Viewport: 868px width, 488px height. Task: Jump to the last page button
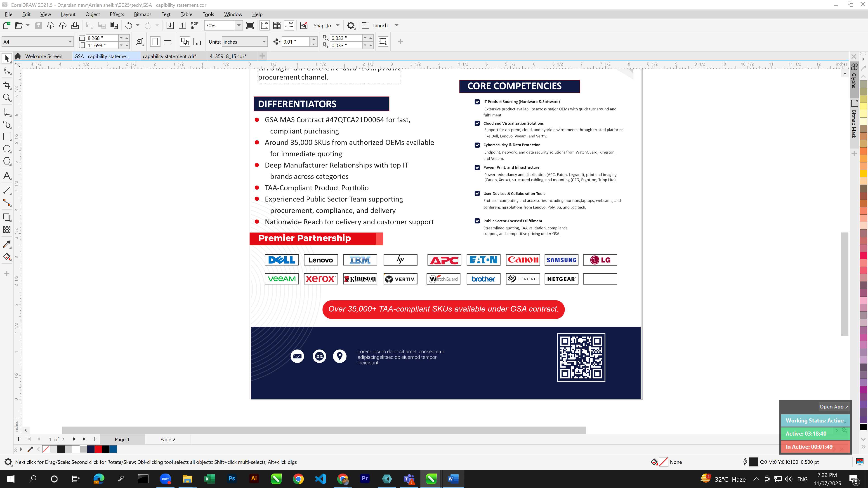pos(84,439)
